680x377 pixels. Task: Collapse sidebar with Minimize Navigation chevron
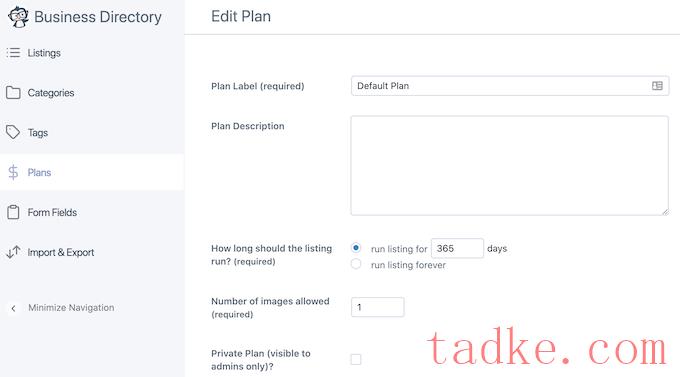coord(13,308)
